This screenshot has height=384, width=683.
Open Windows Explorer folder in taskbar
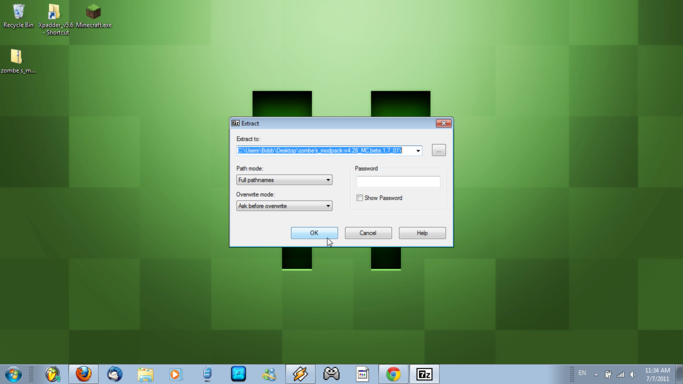click(145, 374)
